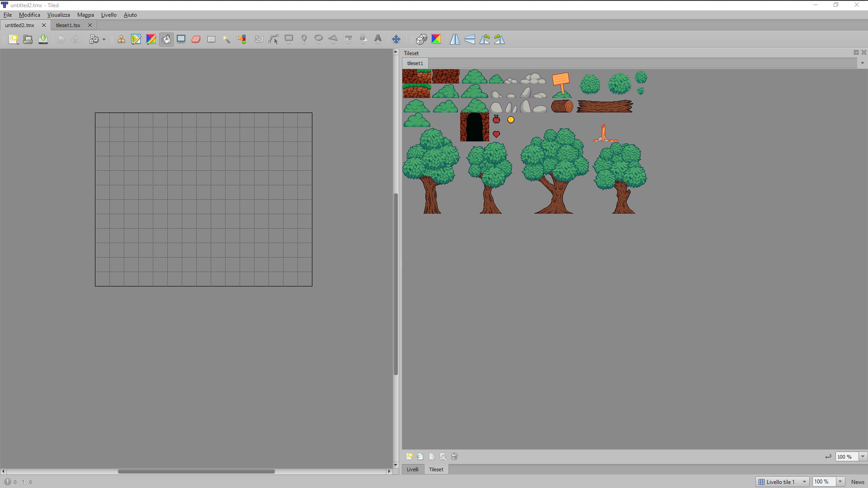868x488 pixels.
Task: Open the News link in the status bar
Action: (857, 482)
